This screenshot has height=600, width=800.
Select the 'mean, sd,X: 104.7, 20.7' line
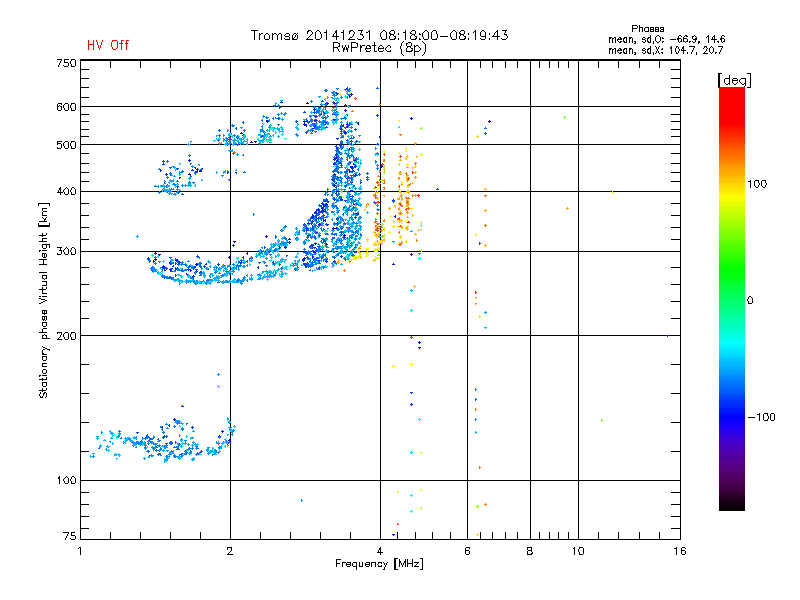click(665, 50)
